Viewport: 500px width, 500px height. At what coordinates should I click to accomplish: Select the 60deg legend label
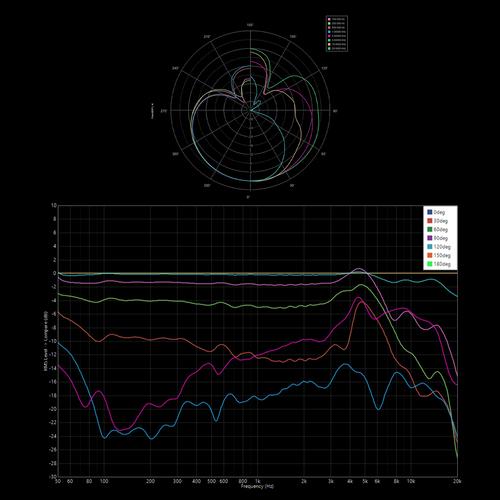(x=441, y=229)
